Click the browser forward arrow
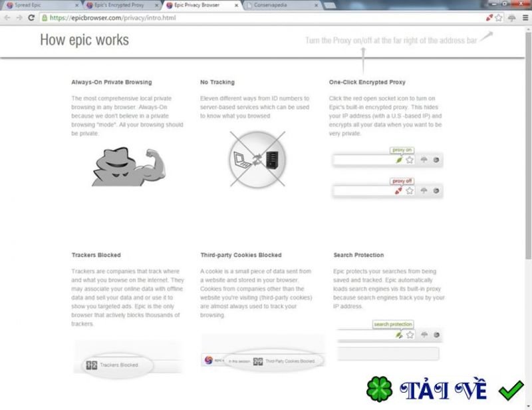This screenshot has width=532, height=410. point(19,18)
